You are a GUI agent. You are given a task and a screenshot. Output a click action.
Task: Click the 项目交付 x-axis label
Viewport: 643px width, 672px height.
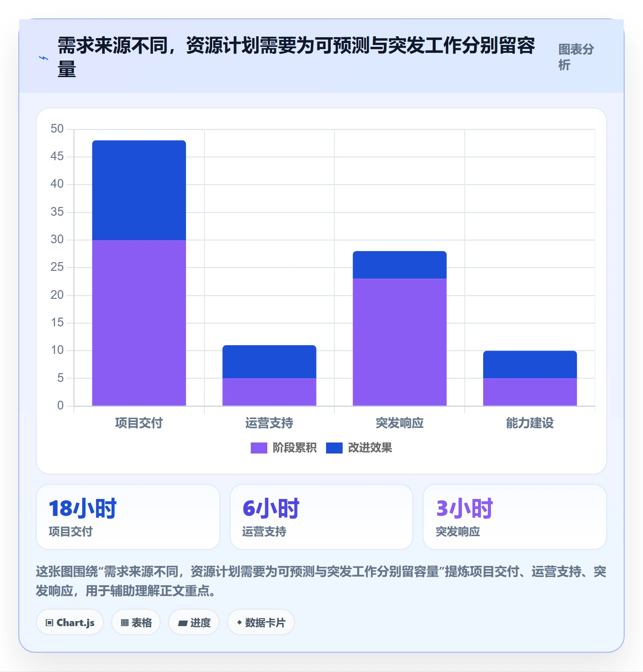tap(139, 423)
